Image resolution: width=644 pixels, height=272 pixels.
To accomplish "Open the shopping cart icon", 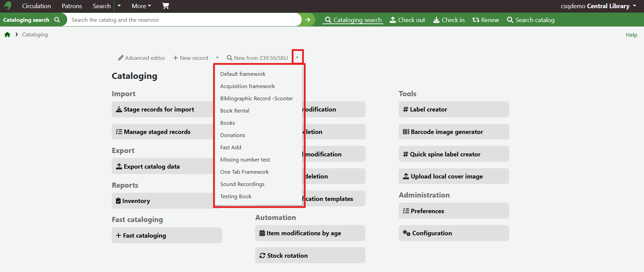I will [165, 6].
